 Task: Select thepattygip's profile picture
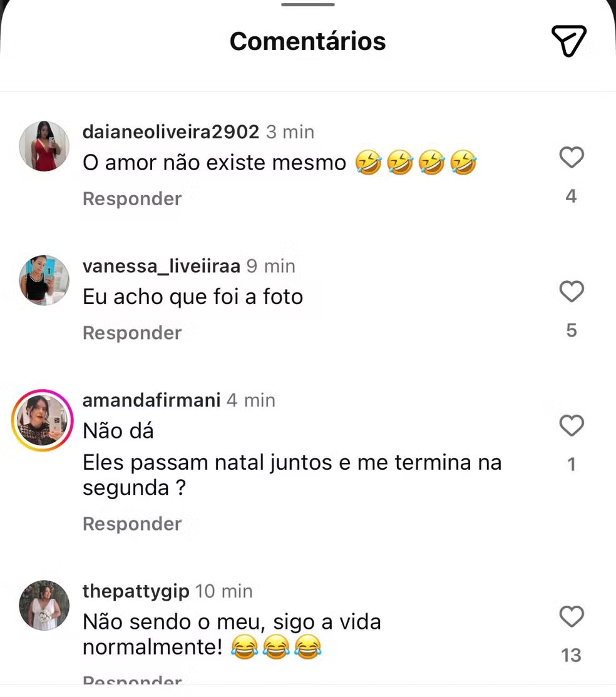(43, 605)
